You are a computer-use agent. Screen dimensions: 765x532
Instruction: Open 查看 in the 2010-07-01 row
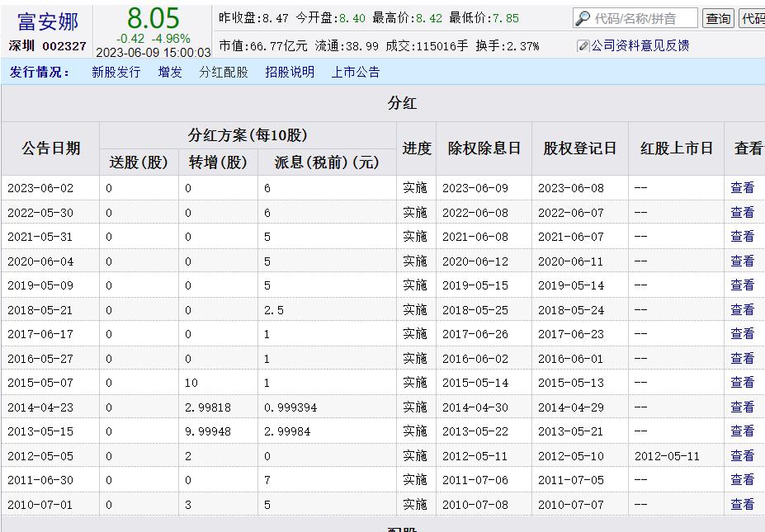click(742, 505)
